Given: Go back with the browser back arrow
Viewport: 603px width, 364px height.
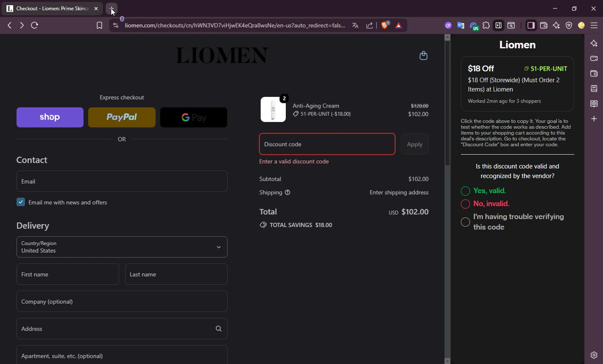Looking at the screenshot, I should (x=10, y=25).
